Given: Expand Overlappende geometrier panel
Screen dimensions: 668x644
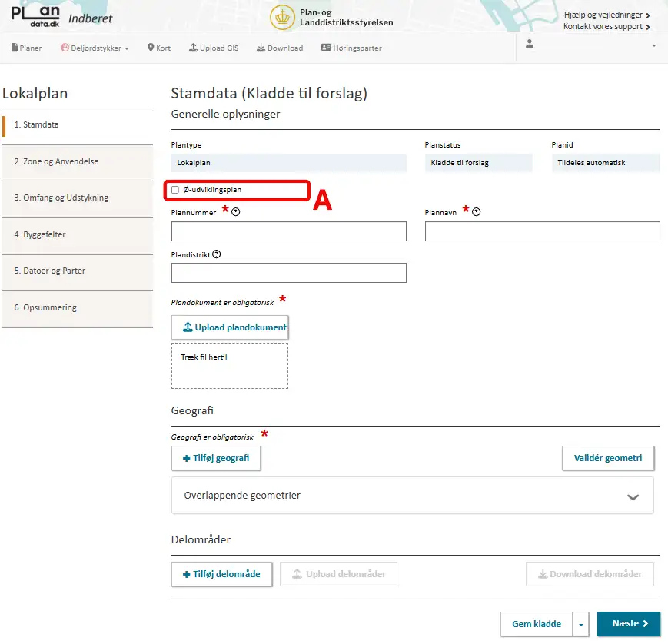Looking at the screenshot, I should [x=633, y=496].
